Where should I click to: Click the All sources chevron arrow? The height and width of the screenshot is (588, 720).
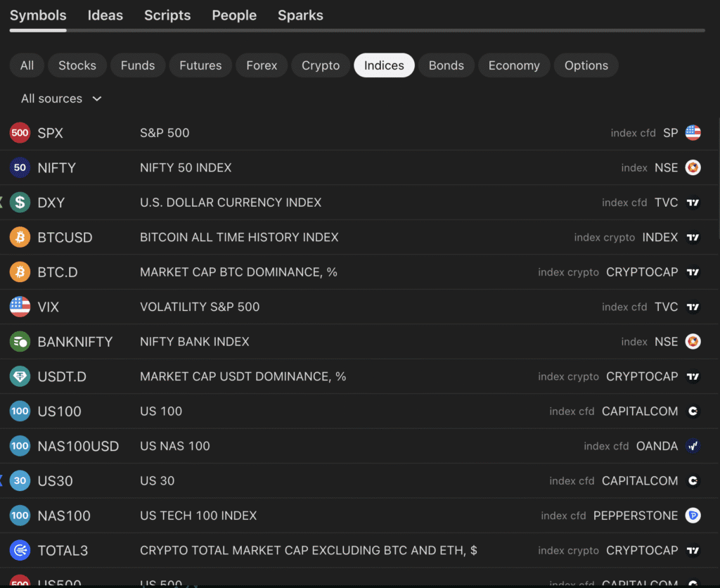(97, 98)
